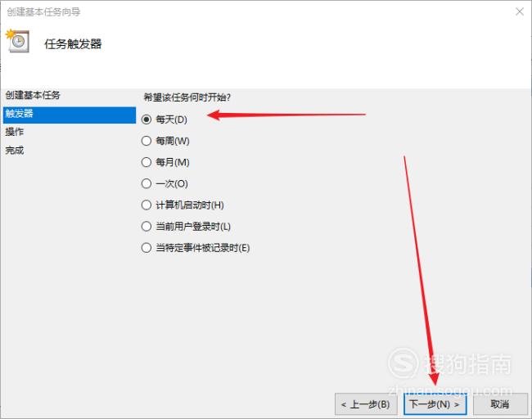Cancel the wizard with 取消 button
Screen dimensions: 532x419
point(500,404)
